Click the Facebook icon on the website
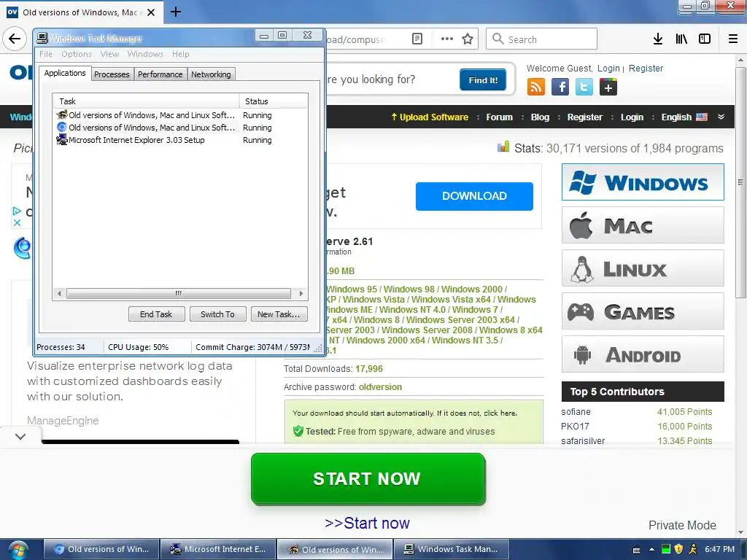 [560, 87]
